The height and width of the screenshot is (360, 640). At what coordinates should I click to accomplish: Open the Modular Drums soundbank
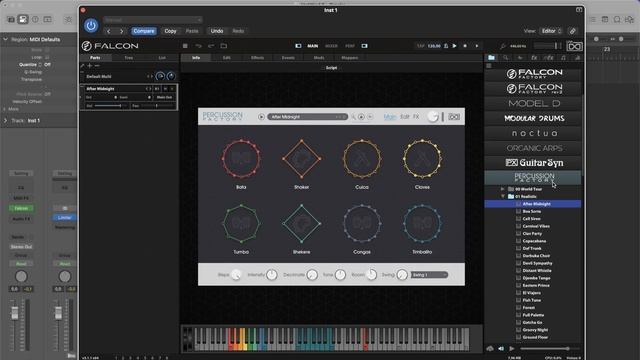point(533,118)
